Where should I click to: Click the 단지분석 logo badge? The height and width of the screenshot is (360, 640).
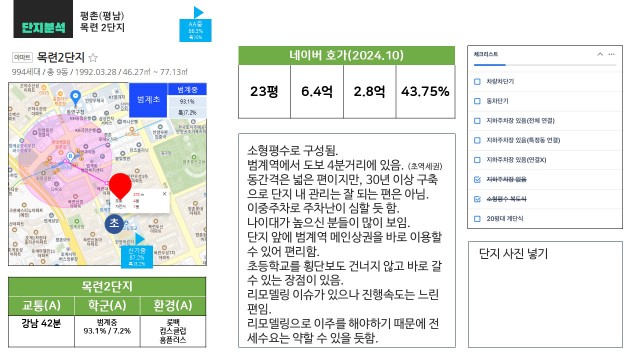coord(43,19)
